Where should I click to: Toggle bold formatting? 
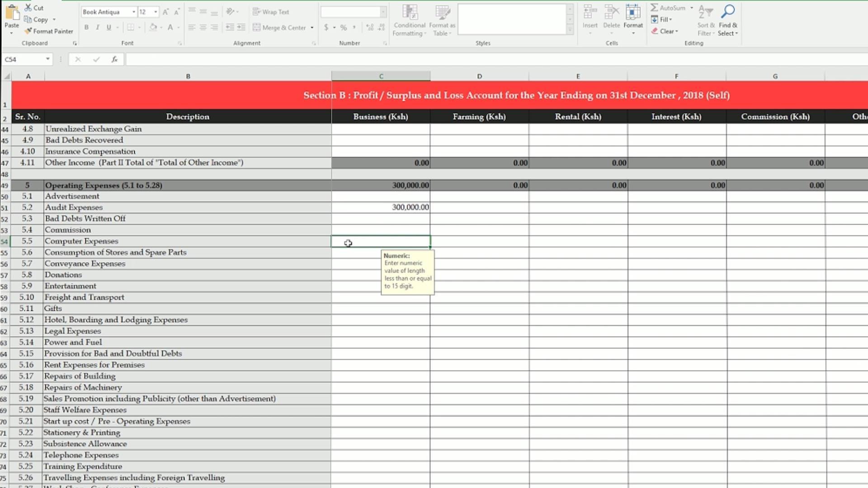[86, 28]
